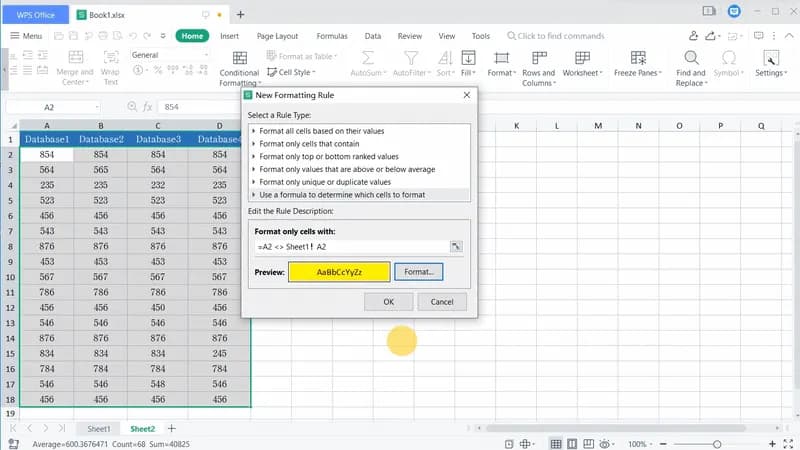
Task: Click the AutoFilter funnel icon
Action: click(411, 58)
